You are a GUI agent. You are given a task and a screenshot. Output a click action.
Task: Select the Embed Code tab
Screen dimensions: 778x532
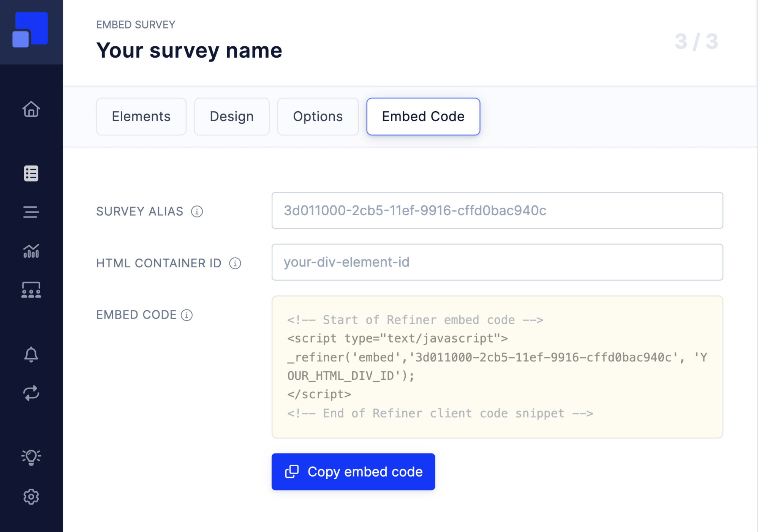(x=423, y=117)
